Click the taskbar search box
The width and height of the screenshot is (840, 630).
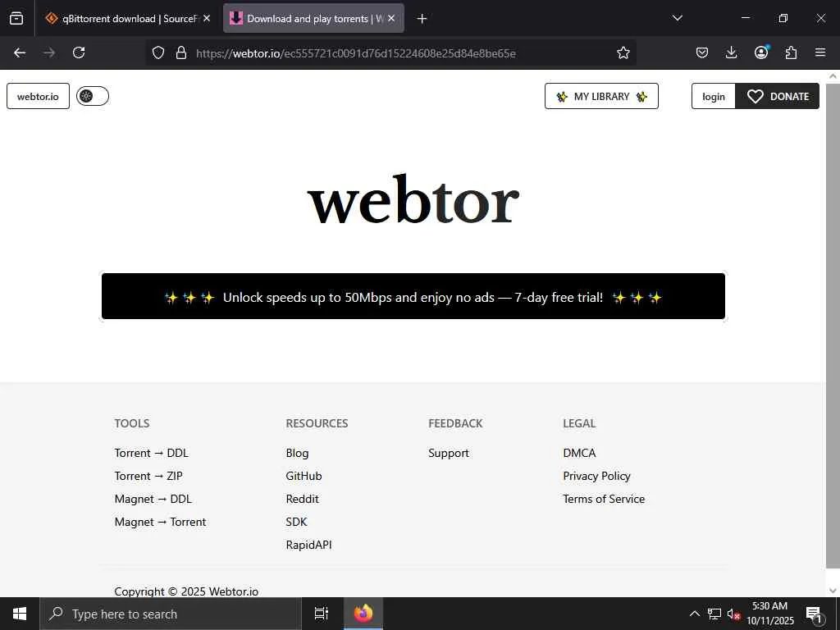click(x=171, y=614)
